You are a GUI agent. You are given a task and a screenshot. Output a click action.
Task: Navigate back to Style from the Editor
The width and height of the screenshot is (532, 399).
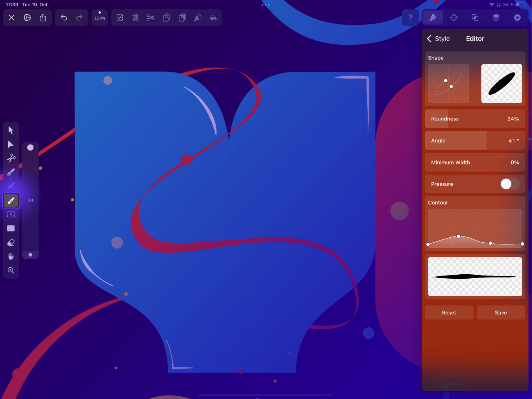439,39
